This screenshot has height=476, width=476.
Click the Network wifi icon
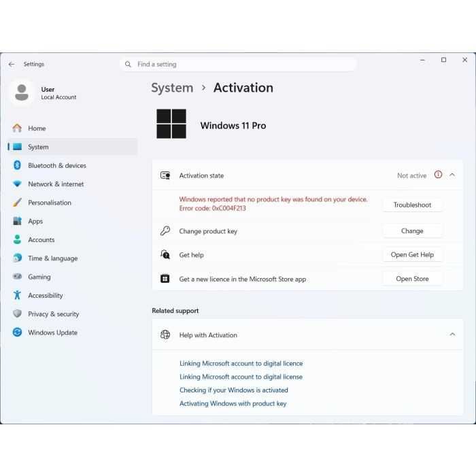click(x=17, y=184)
